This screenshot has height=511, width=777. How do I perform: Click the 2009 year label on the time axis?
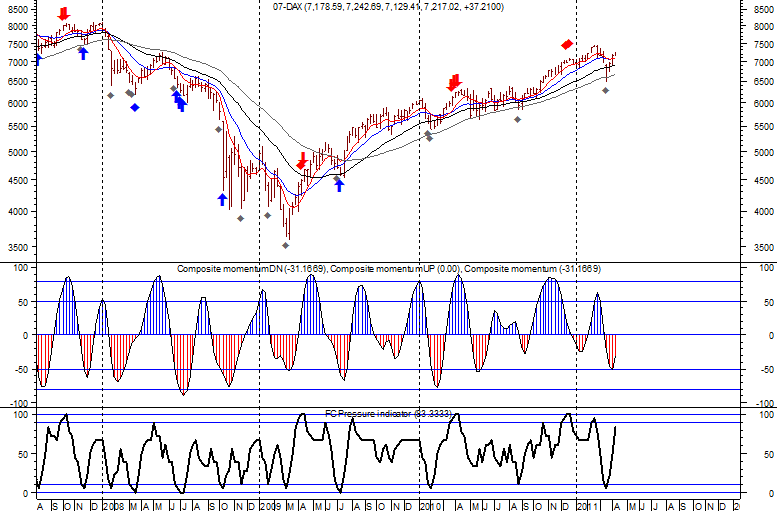click(x=271, y=506)
